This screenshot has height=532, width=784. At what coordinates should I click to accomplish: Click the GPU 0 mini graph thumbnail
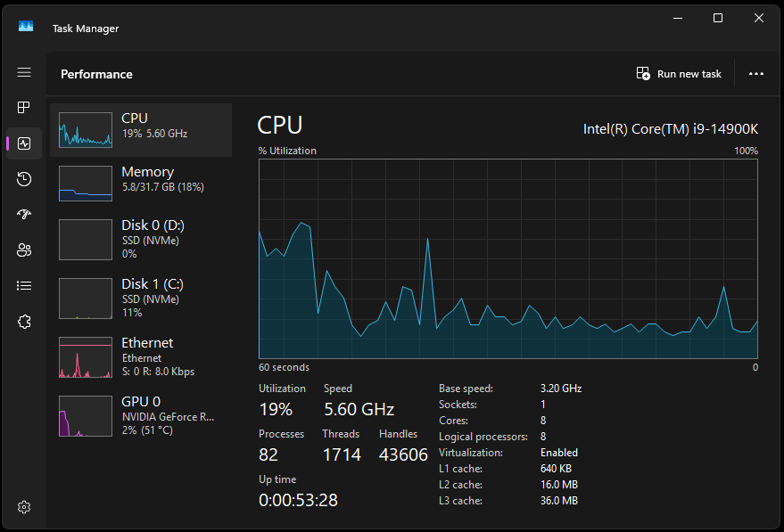(86, 416)
